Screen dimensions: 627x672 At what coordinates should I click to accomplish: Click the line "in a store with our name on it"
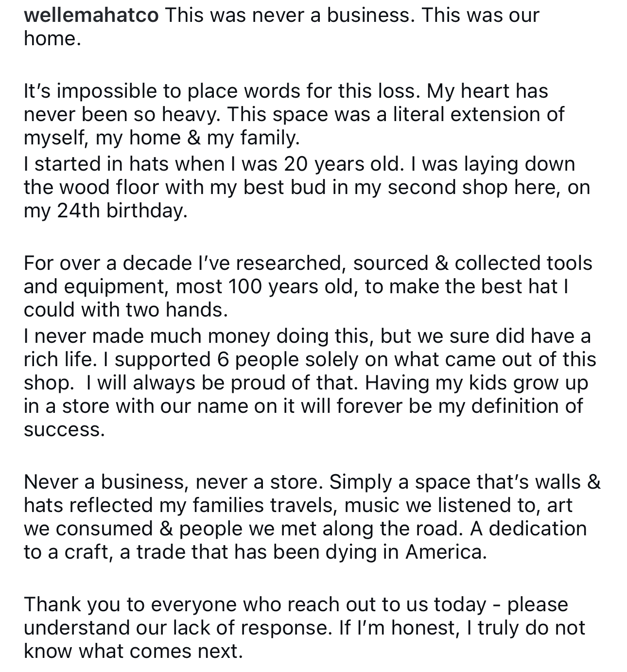click(x=303, y=406)
